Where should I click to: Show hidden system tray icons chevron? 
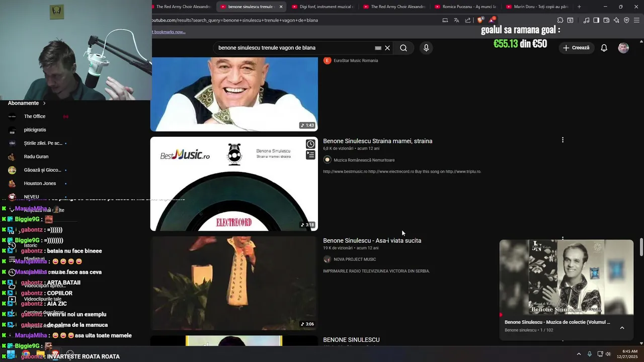579,354
